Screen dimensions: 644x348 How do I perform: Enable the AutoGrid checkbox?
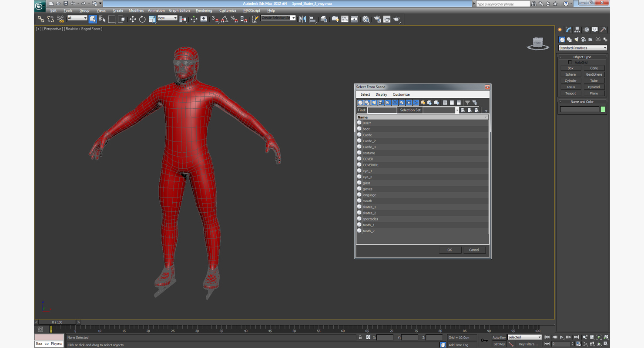tap(570, 63)
